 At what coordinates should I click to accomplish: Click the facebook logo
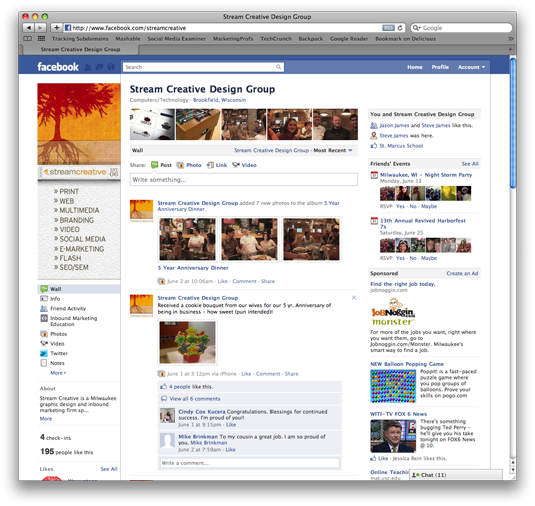(x=58, y=67)
